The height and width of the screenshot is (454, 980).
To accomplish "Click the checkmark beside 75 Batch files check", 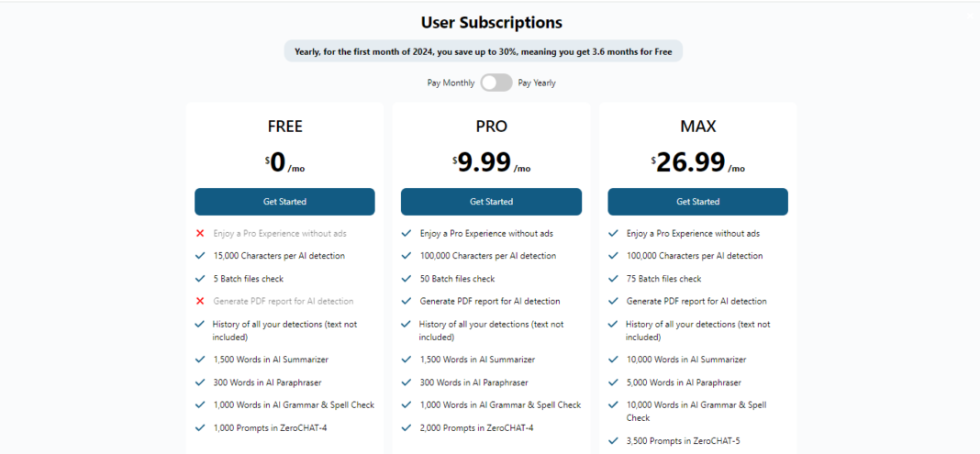I will click(613, 279).
